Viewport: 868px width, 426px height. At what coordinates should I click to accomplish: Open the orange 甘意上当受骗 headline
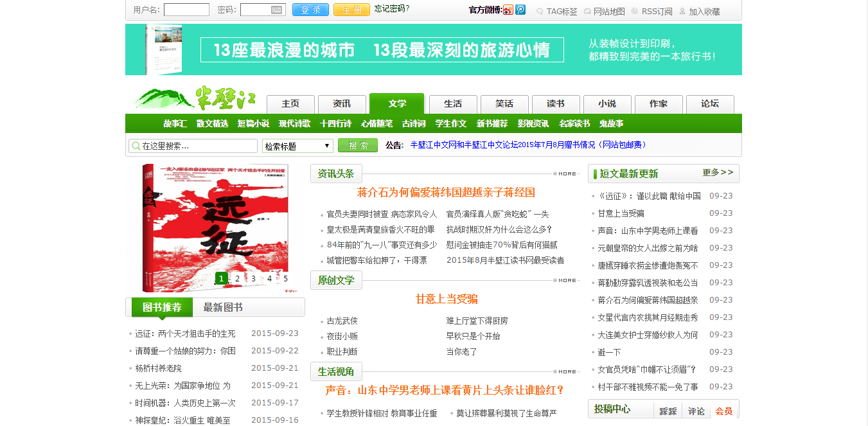(x=446, y=299)
